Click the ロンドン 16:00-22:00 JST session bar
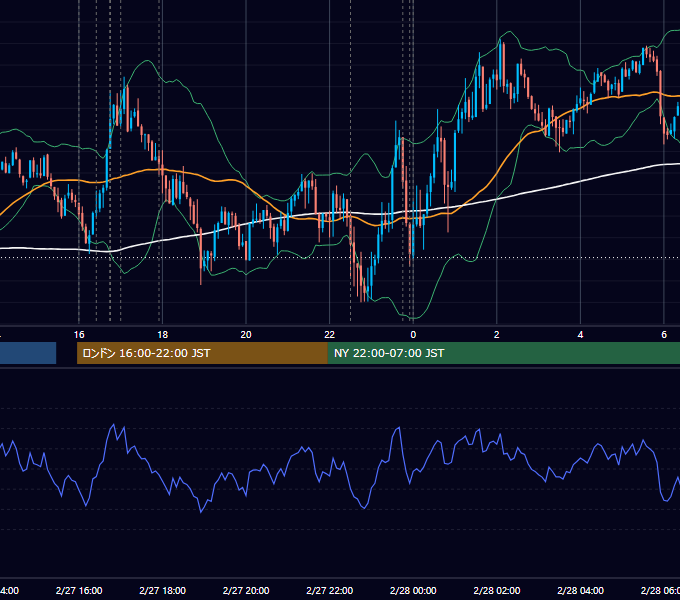Image resolution: width=680 pixels, height=600 pixels. click(x=202, y=353)
